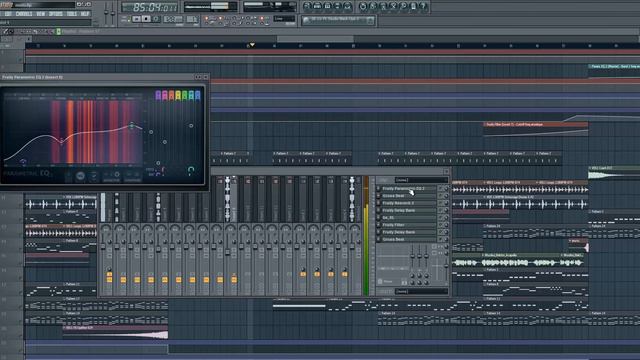The width and height of the screenshot is (640, 360).
Task: Click the high-shelf node on the EQ curve
Action: [131, 125]
